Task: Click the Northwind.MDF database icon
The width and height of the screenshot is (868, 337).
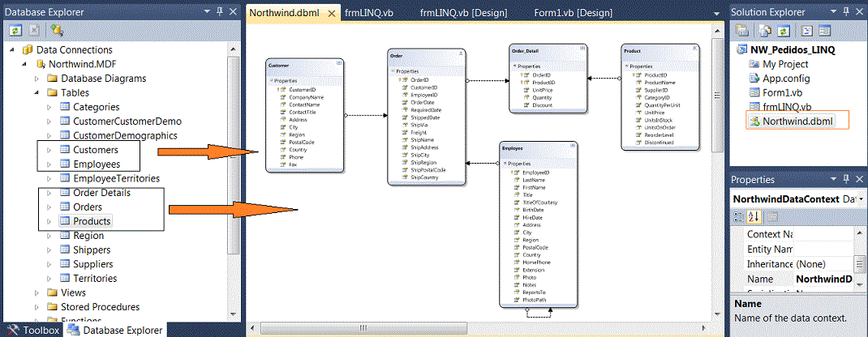Action: (41, 63)
